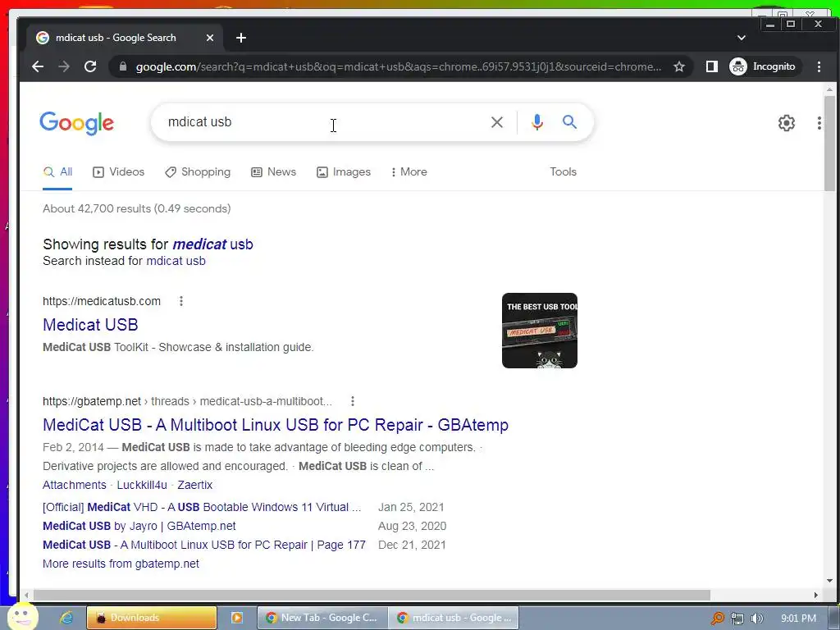Click the browser forward arrow
840x630 pixels.
64,66
